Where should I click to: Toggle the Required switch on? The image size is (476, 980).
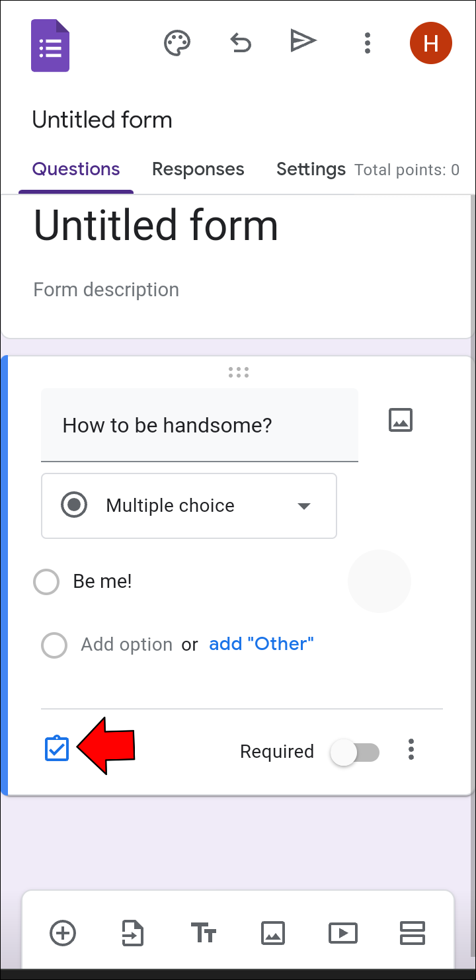(x=355, y=752)
